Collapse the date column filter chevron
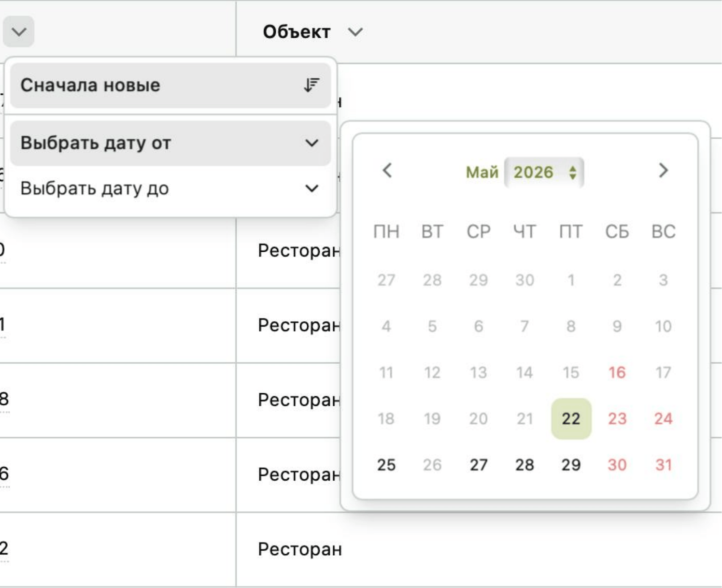 (x=19, y=32)
